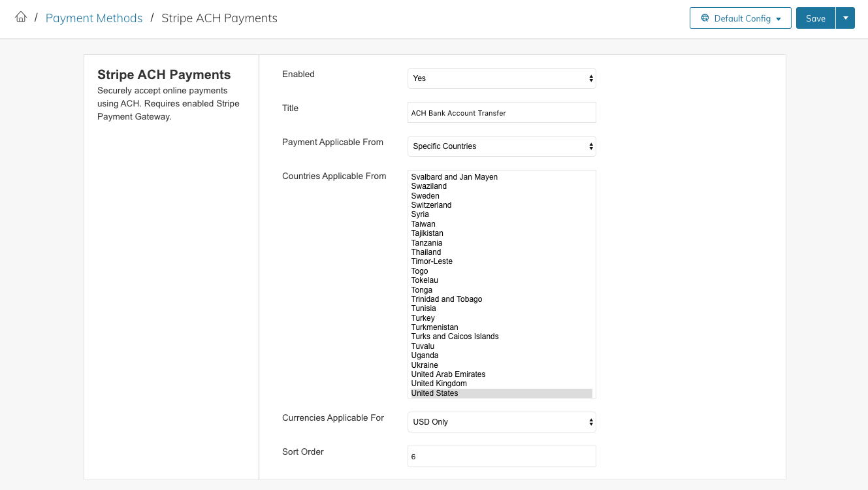Open the Default Config scope dropdown
This screenshot has width=868, height=490.
(x=741, y=18)
